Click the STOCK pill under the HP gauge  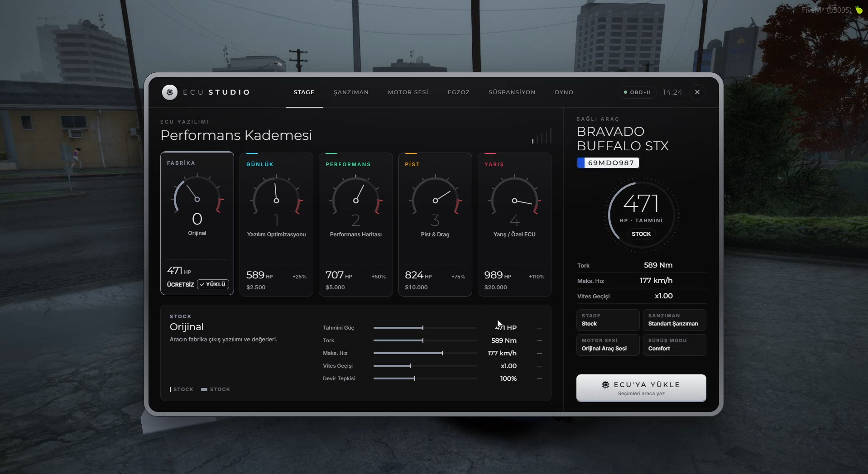pos(641,234)
